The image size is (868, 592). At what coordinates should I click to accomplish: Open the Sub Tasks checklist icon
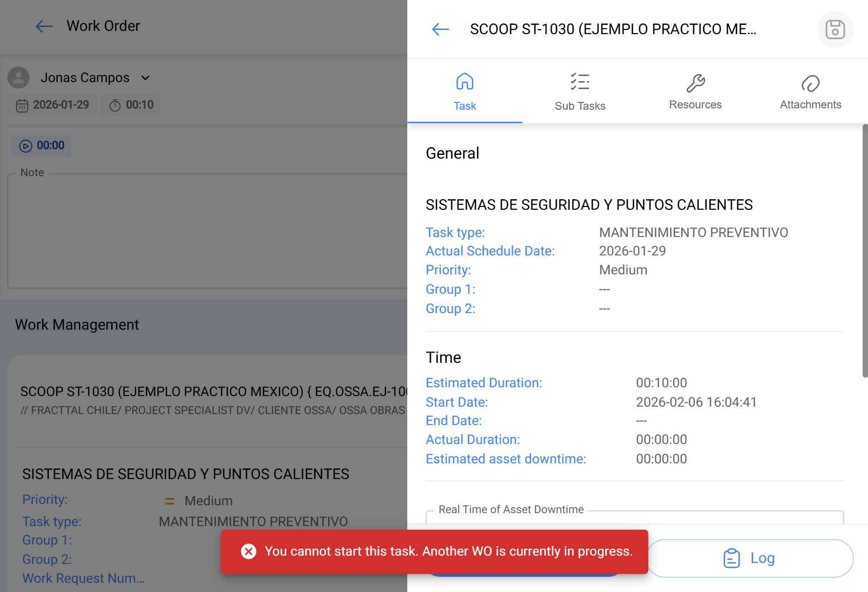[580, 82]
